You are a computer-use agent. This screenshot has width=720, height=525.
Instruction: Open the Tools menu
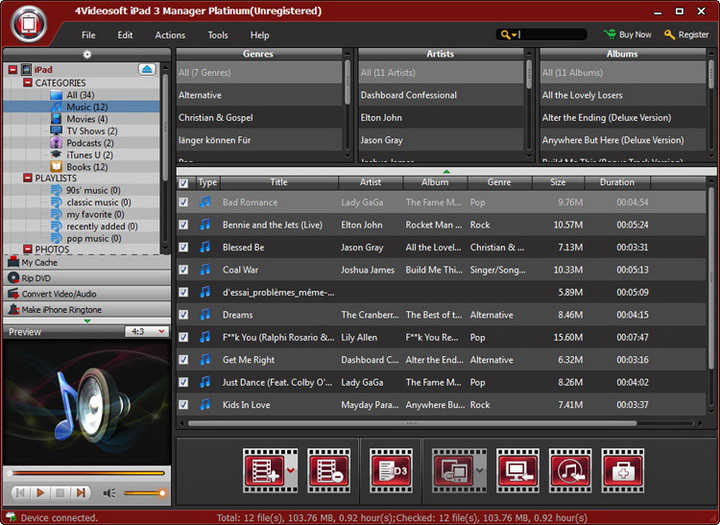tap(218, 35)
